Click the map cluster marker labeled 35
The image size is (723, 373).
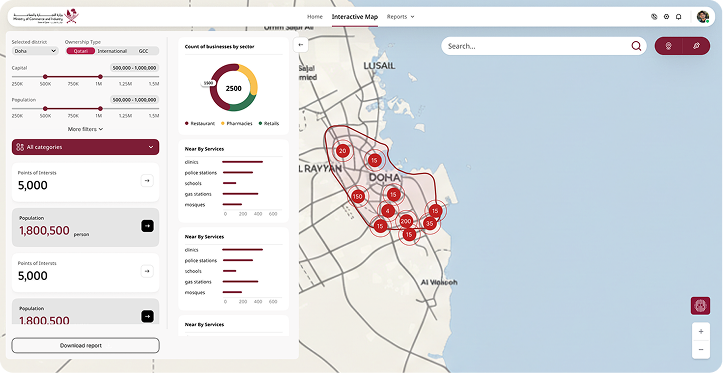coord(429,224)
